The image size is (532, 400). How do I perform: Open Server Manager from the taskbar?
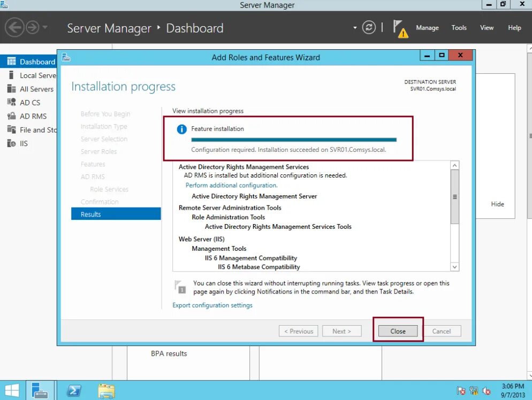[x=40, y=390]
